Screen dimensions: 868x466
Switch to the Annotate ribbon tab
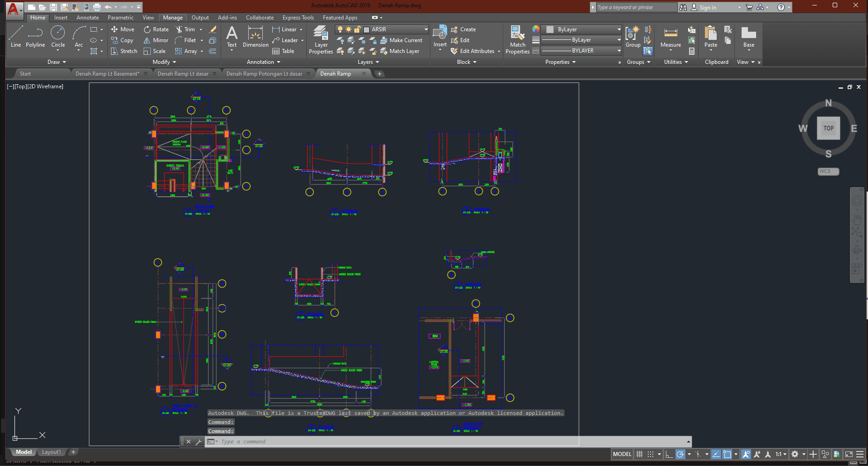coord(87,18)
